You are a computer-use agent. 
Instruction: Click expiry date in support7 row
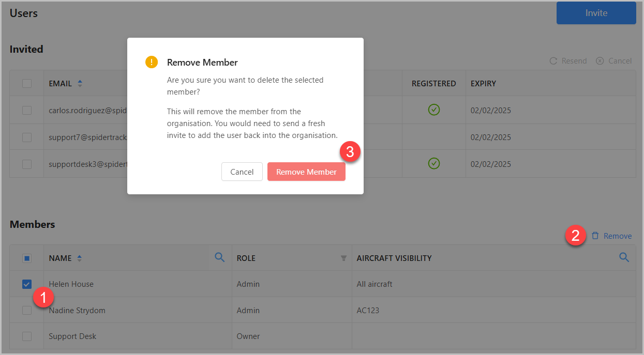490,137
